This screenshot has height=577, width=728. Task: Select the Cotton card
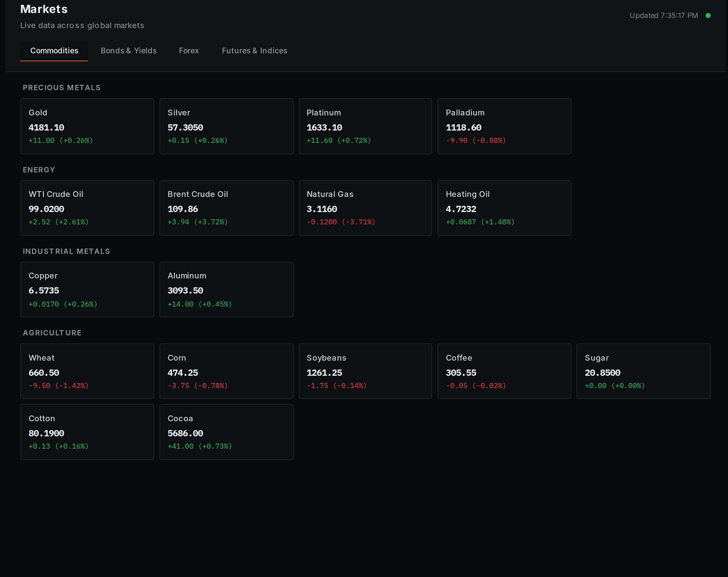(87, 432)
